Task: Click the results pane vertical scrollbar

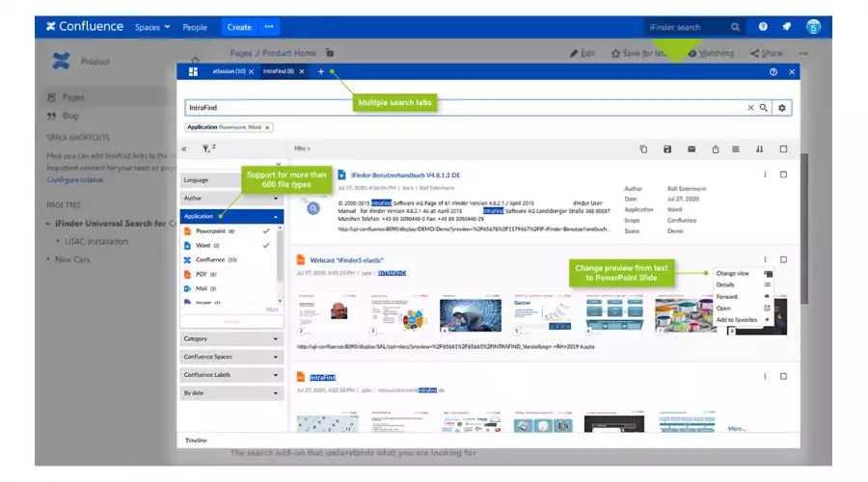Action: [x=803, y=228]
